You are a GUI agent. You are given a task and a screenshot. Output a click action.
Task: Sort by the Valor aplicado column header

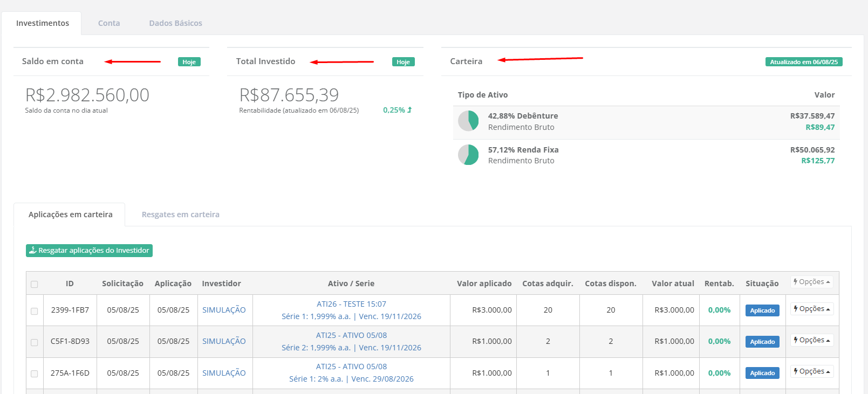pos(484,284)
